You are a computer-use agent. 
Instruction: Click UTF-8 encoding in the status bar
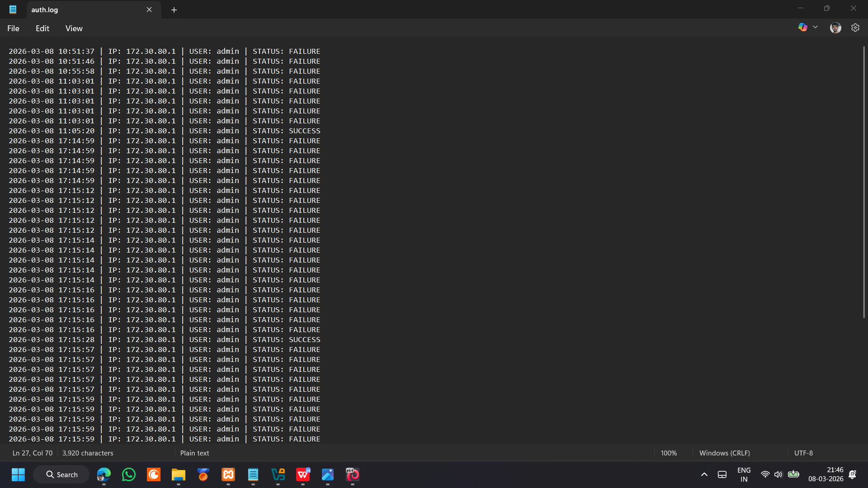pos(804,453)
